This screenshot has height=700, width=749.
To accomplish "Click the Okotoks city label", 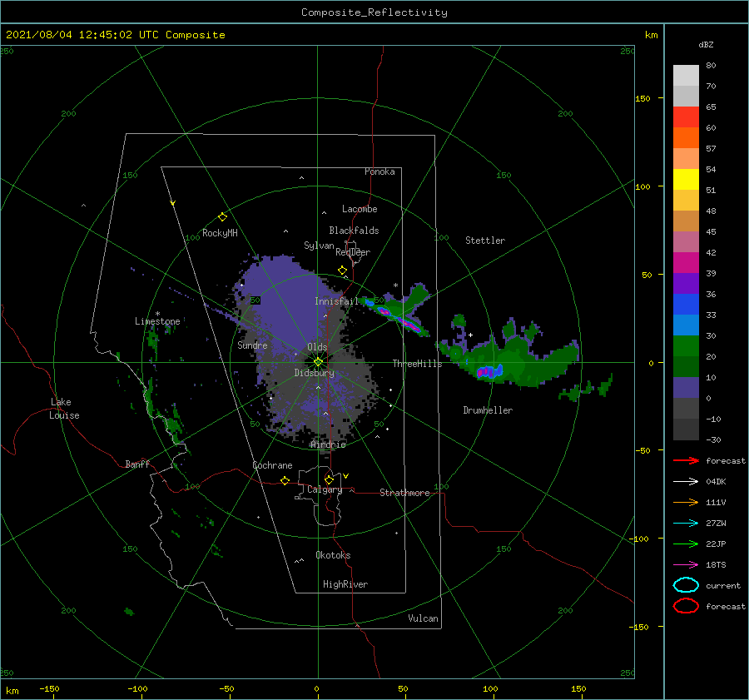I will pos(333,555).
